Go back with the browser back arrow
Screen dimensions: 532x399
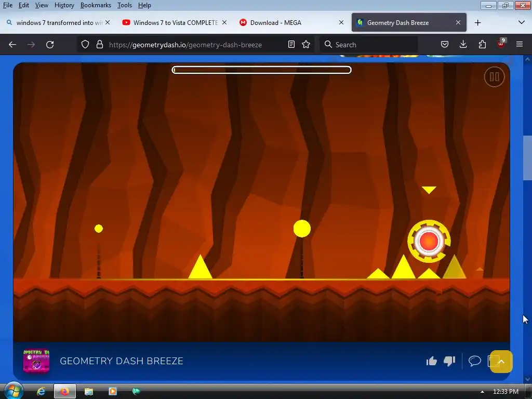click(x=12, y=45)
